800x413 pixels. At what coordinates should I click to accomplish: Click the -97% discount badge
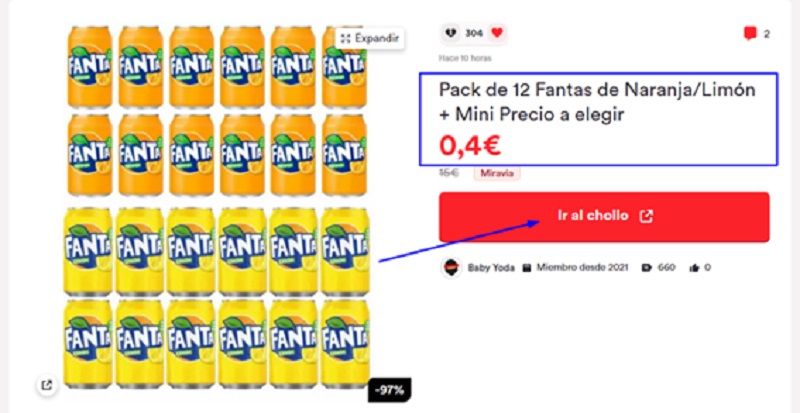tap(389, 391)
